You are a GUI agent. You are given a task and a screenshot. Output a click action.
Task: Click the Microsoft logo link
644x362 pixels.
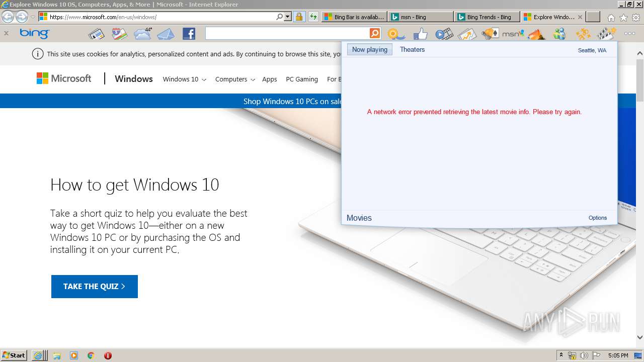[x=64, y=78]
